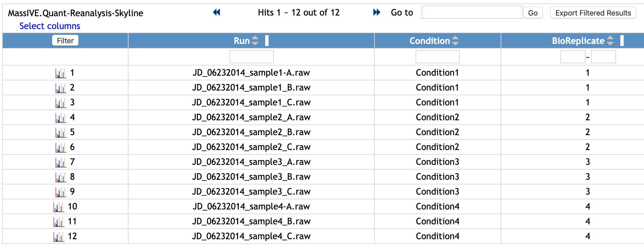
Task: Click Export Filtered Results
Action: 593,13
